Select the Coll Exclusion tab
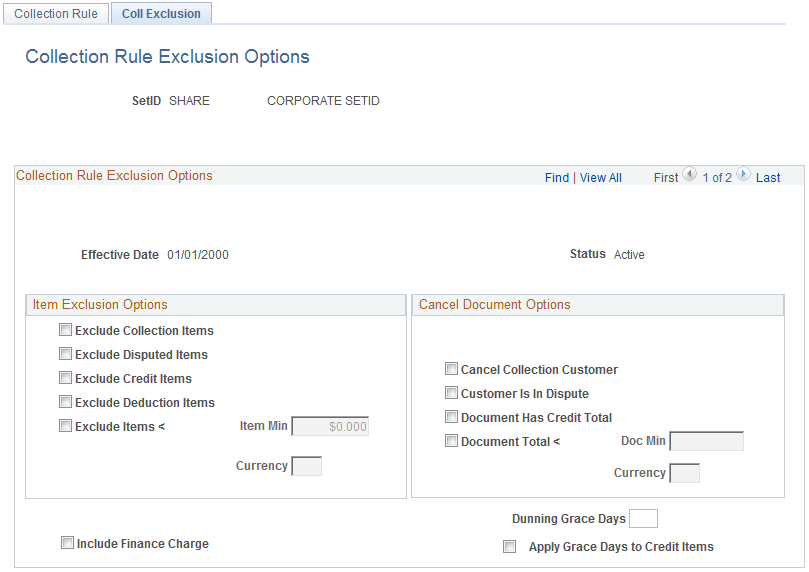Screen dimensions: 809x572 tap(161, 14)
